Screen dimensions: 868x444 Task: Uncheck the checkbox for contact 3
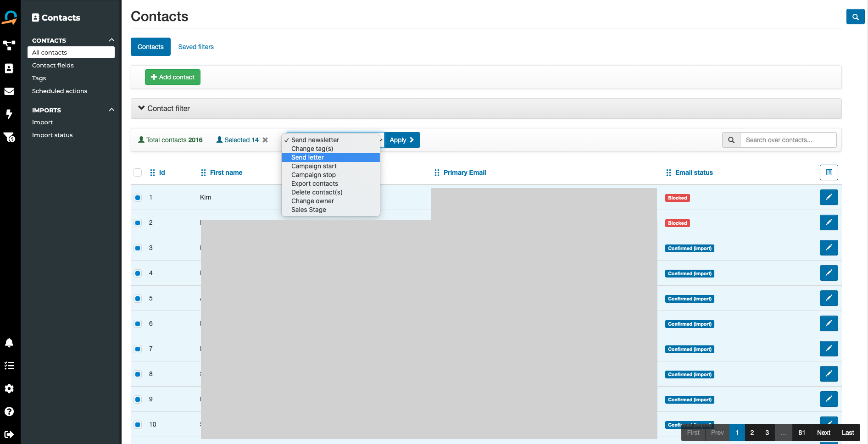(x=138, y=248)
